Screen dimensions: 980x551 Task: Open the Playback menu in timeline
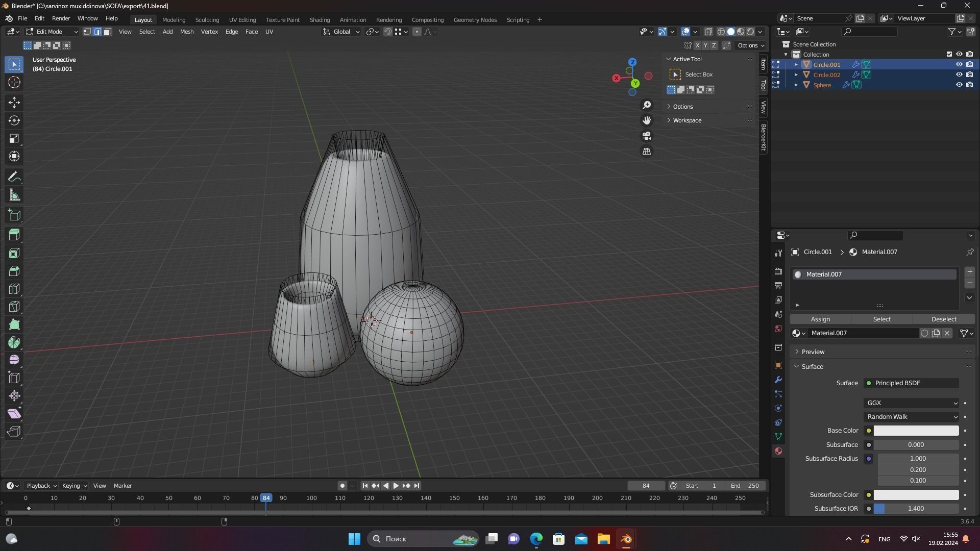click(x=41, y=486)
